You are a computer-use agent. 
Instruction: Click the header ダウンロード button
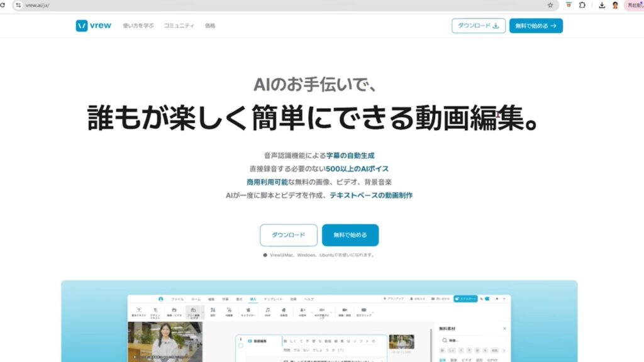[478, 26]
